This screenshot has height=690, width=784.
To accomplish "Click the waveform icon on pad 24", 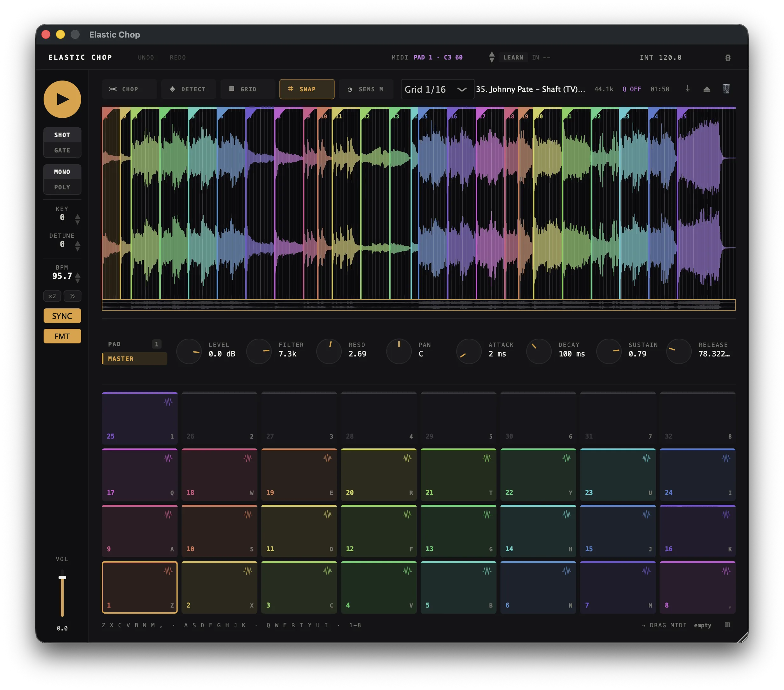I will (x=726, y=458).
